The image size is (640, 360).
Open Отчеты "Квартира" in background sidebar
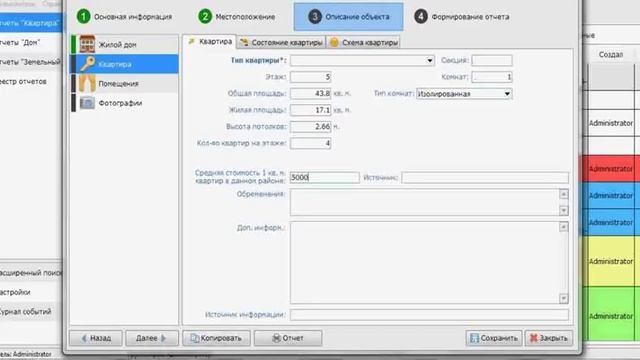(31, 23)
